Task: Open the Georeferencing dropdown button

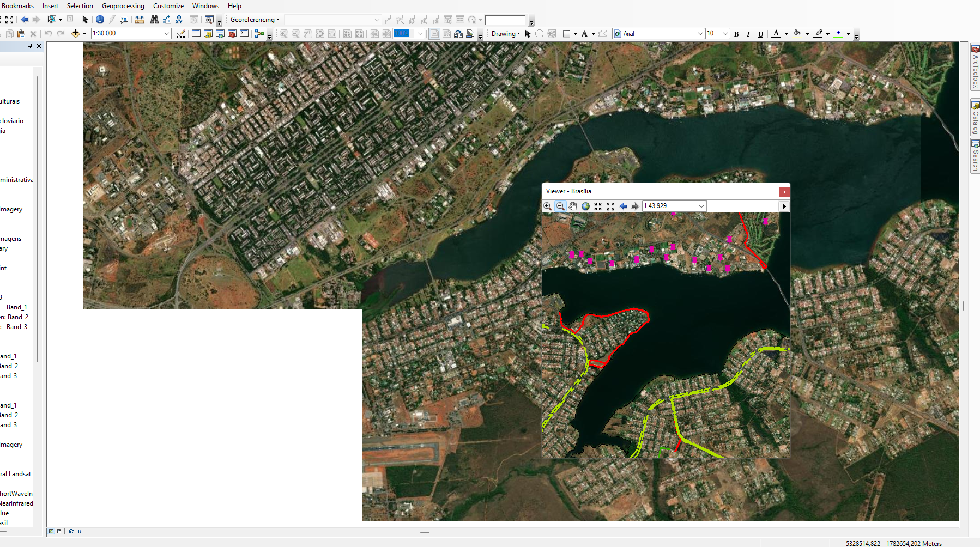Action: (255, 20)
